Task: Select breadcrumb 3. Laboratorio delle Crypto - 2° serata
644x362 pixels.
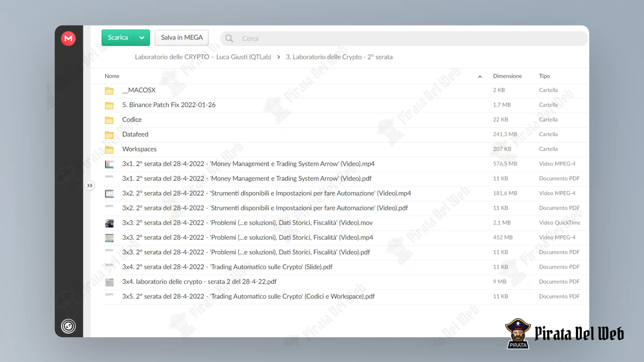Action: coord(339,57)
